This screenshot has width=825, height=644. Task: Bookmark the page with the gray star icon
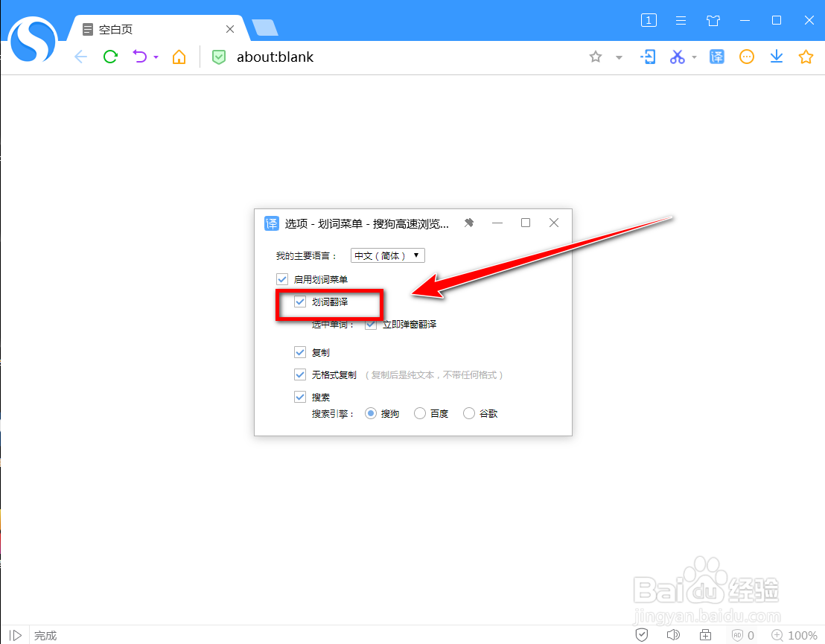coord(595,57)
